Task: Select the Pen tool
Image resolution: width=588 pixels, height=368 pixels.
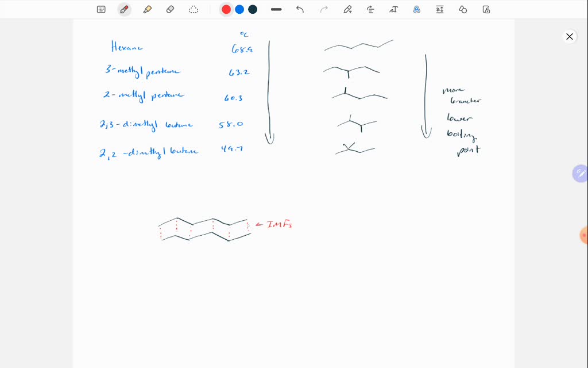Action: pyautogui.click(x=125, y=9)
